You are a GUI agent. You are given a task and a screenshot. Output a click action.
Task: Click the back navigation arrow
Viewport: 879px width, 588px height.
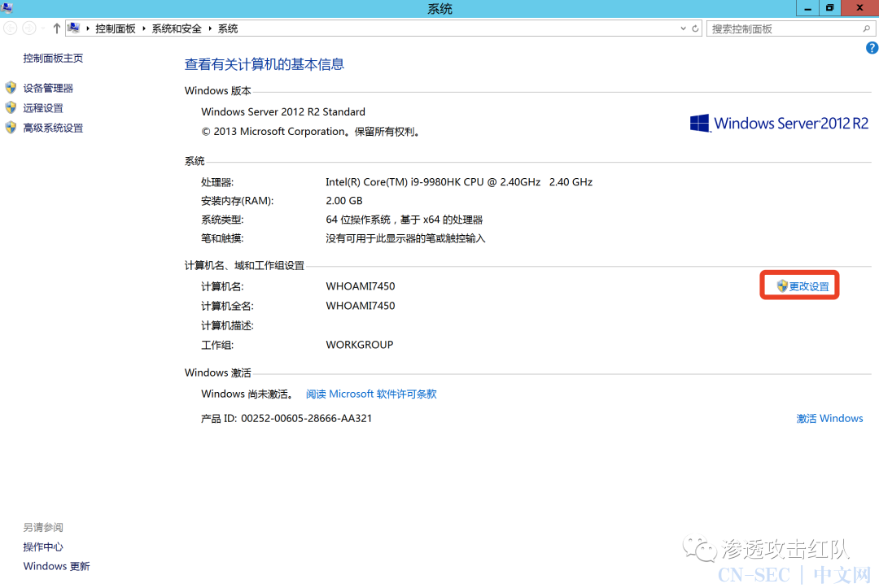click(x=11, y=28)
